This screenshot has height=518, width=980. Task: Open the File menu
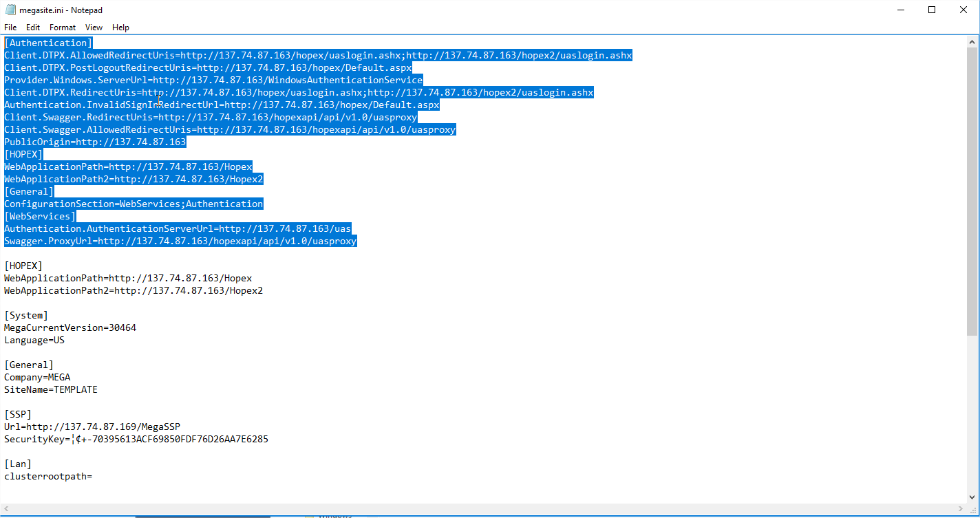point(10,28)
